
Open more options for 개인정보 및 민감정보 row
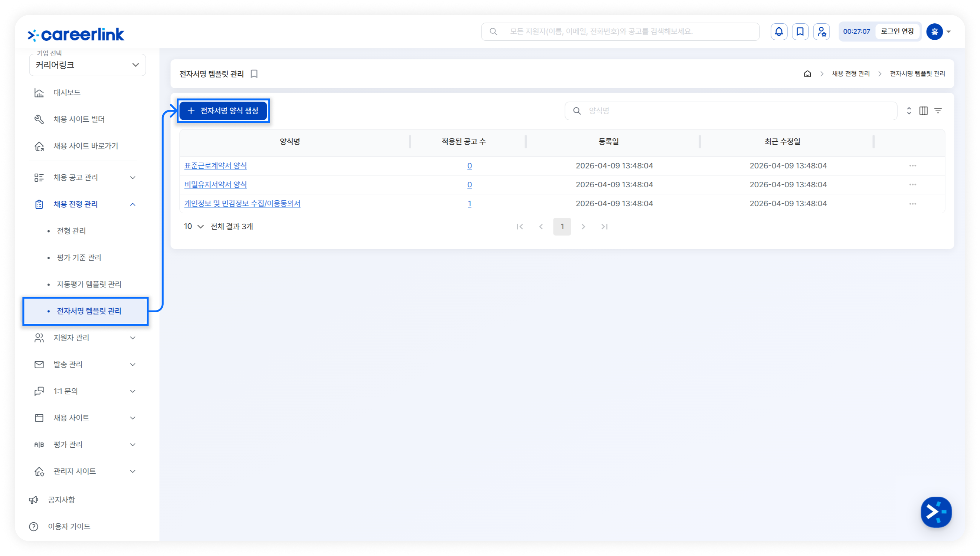pyautogui.click(x=913, y=204)
